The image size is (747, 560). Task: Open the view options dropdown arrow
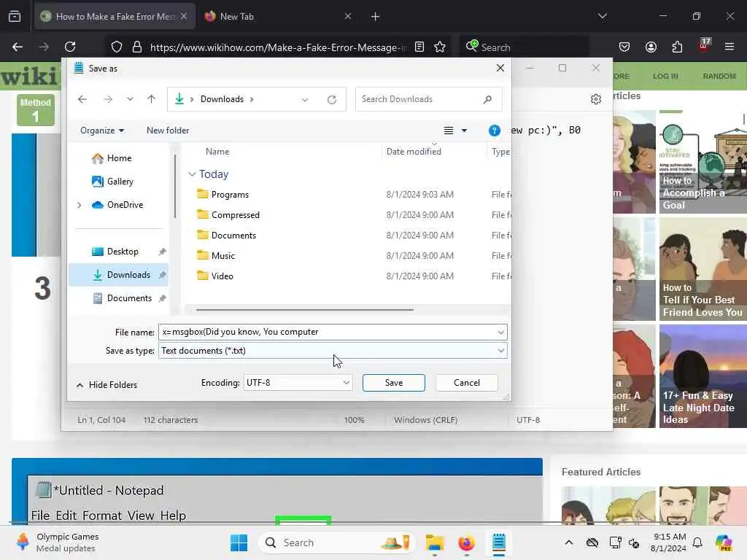[x=464, y=131]
